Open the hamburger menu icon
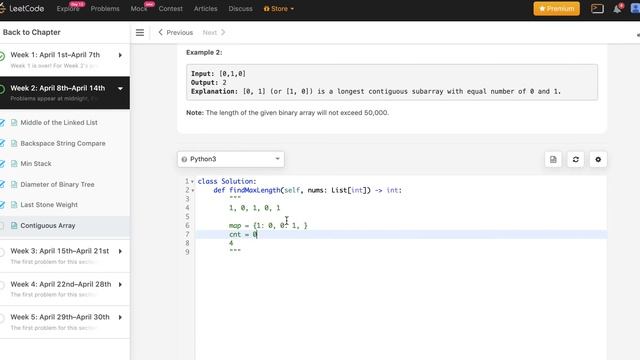The image size is (640, 360). pos(140,33)
